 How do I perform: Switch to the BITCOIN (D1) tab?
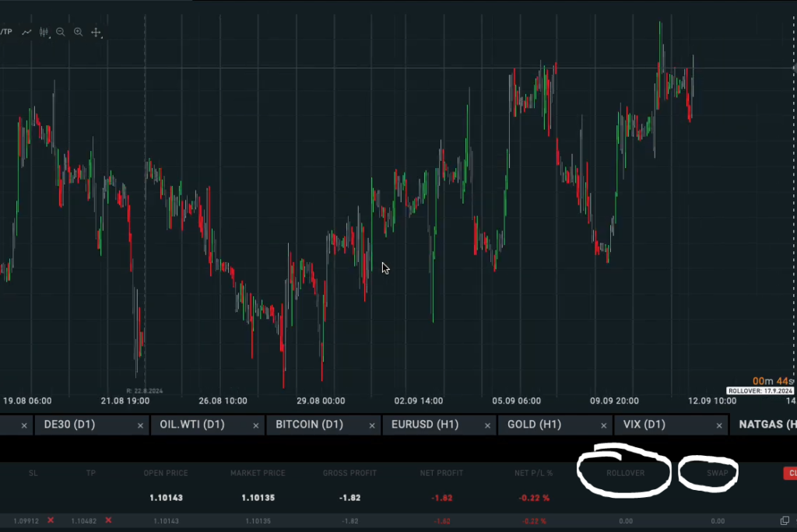click(309, 425)
